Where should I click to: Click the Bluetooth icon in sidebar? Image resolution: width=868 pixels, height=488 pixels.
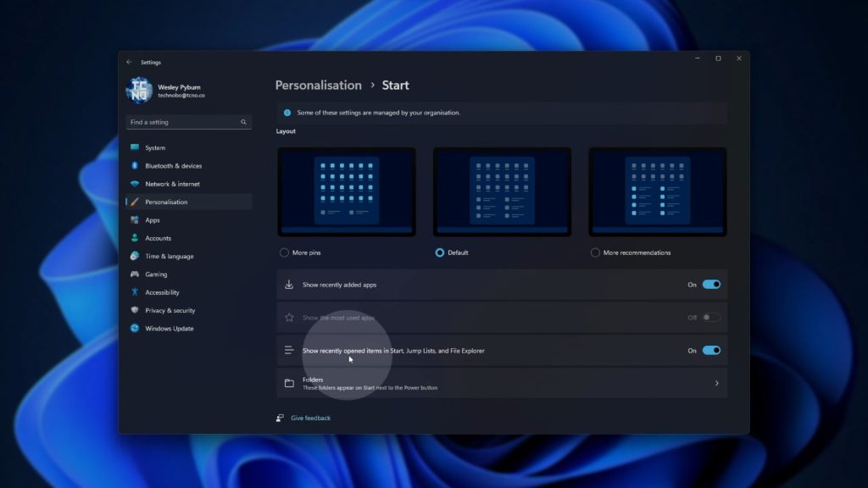135,166
